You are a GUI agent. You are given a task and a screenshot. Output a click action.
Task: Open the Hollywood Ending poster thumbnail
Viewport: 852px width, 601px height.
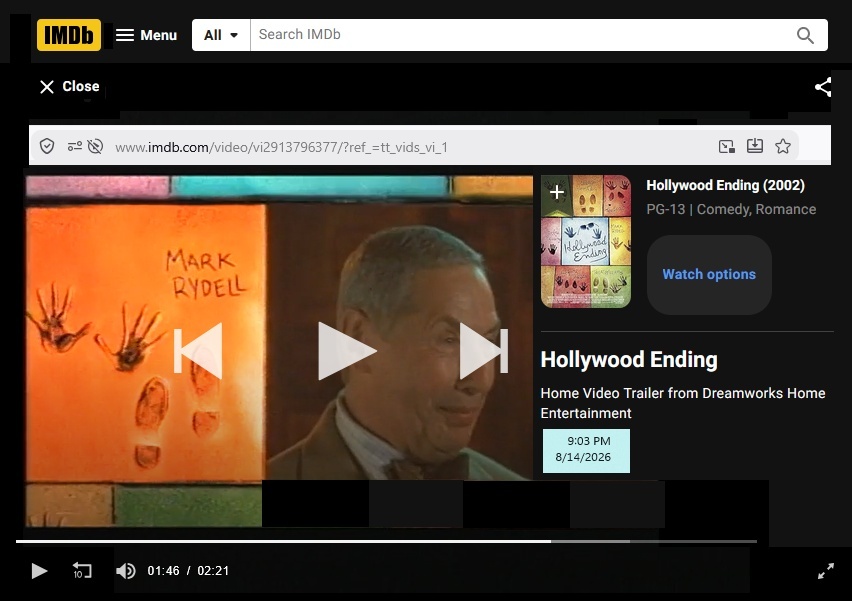click(586, 241)
